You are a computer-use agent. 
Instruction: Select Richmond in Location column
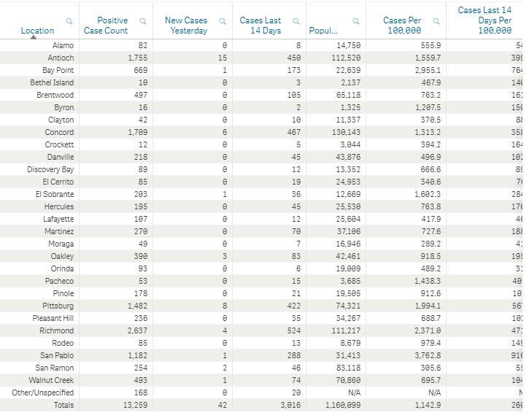(x=57, y=330)
